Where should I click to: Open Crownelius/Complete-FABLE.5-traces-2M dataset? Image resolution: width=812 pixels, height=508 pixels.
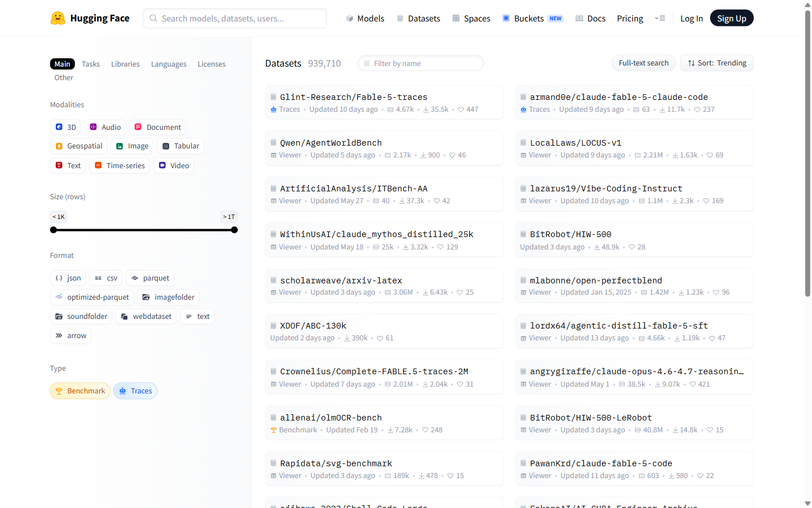tap(385, 377)
